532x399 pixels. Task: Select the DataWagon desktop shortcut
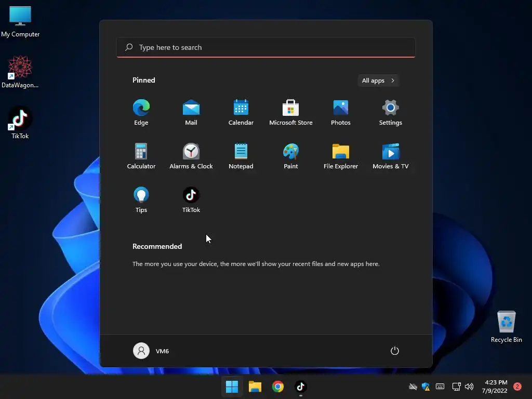pyautogui.click(x=20, y=72)
